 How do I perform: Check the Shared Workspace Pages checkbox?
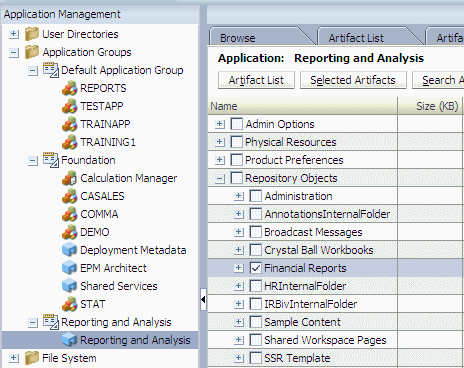pos(255,340)
